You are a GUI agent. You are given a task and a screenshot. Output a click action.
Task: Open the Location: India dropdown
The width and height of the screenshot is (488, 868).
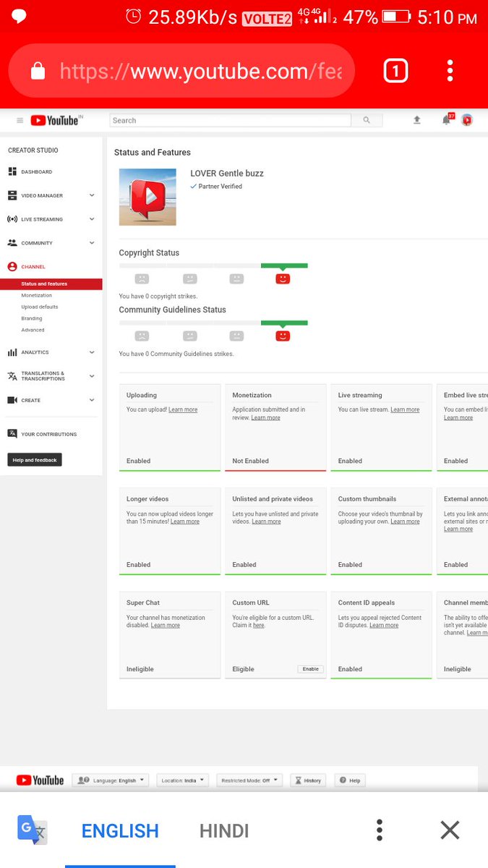(182, 780)
